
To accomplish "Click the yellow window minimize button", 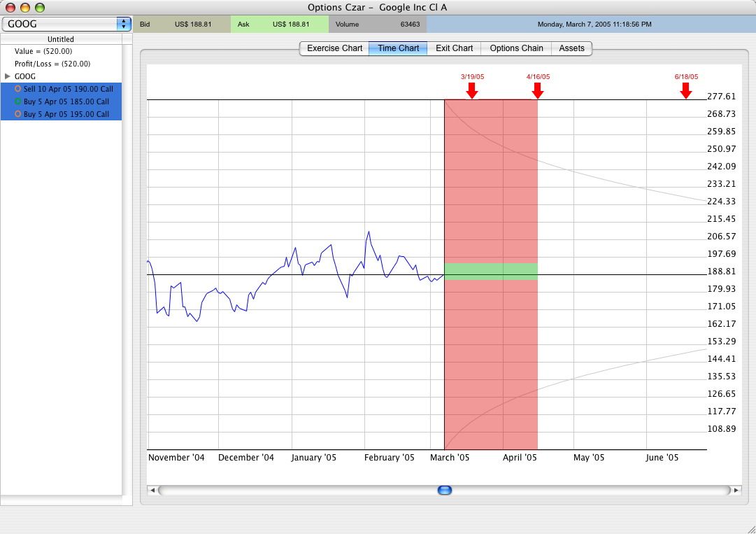I will (25, 7).
